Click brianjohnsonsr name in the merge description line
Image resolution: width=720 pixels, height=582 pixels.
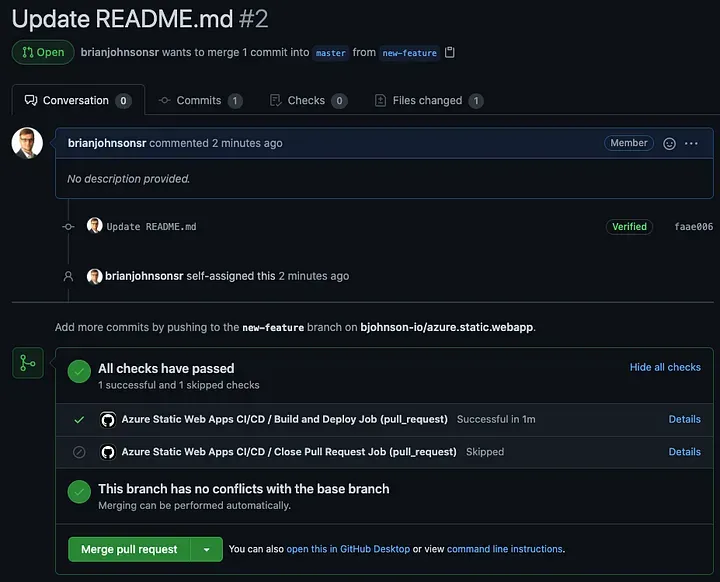click(120, 52)
